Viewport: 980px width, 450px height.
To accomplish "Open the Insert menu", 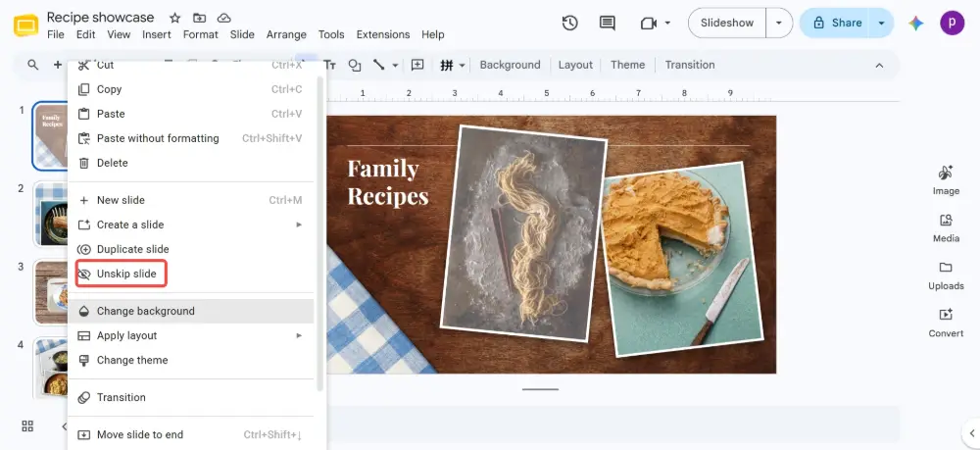I will pyautogui.click(x=156, y=34).
